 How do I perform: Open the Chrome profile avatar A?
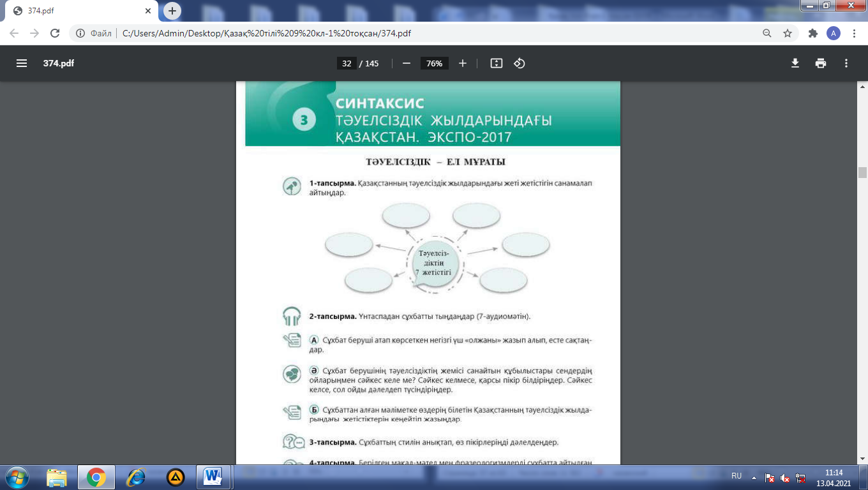(x=834, y=33)
